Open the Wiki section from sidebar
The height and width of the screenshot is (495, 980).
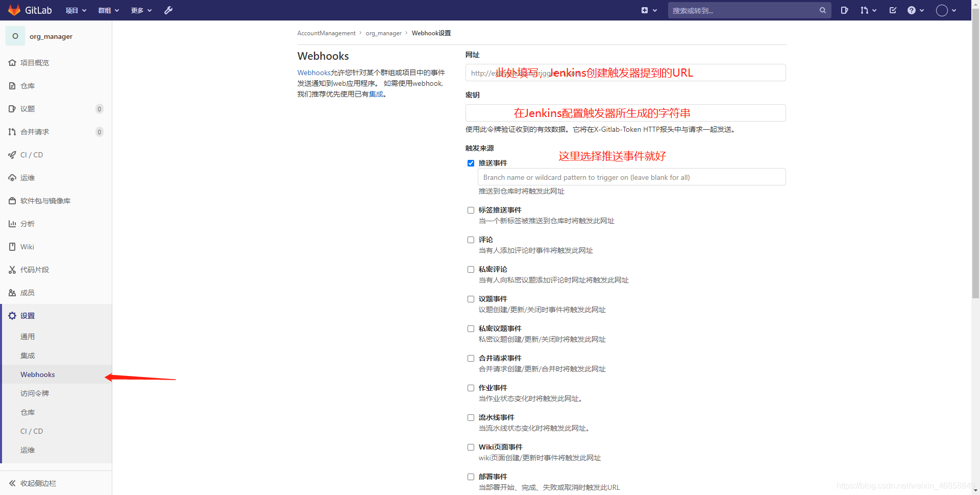[x=28, y=246]
